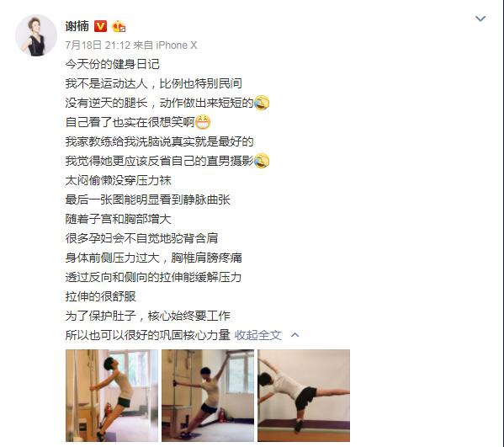Open the profile avatar photo
This screenshot has height=447, width=504.
[36, 35]
